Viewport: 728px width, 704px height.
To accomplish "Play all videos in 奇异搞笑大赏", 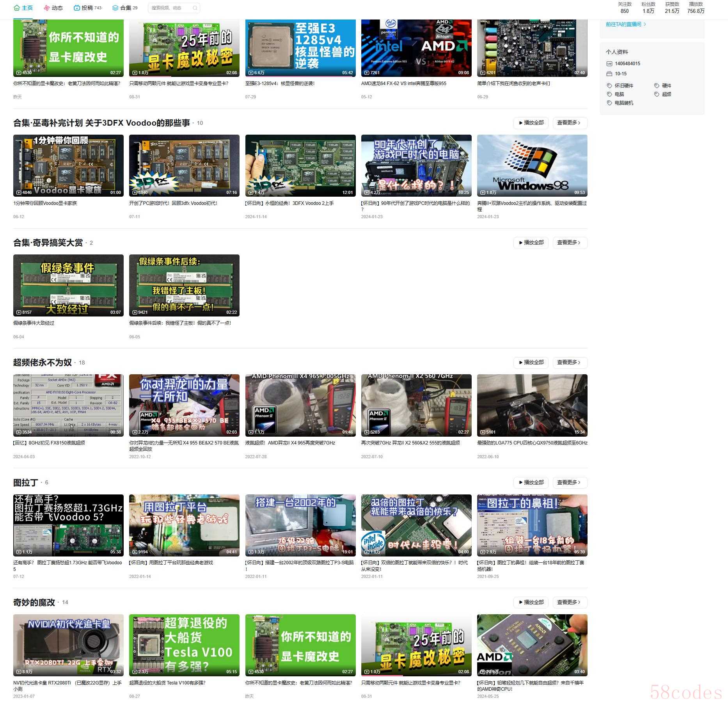I will point(531,243).
